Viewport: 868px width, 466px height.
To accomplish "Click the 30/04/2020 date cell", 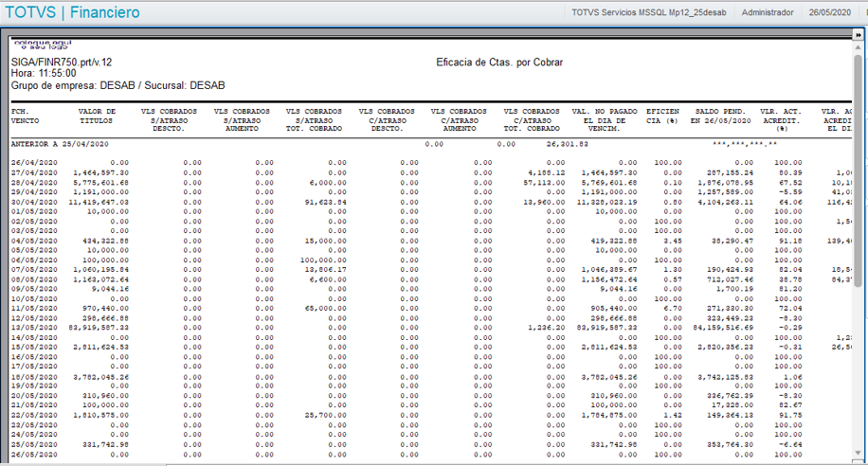I will coord(34,202).
